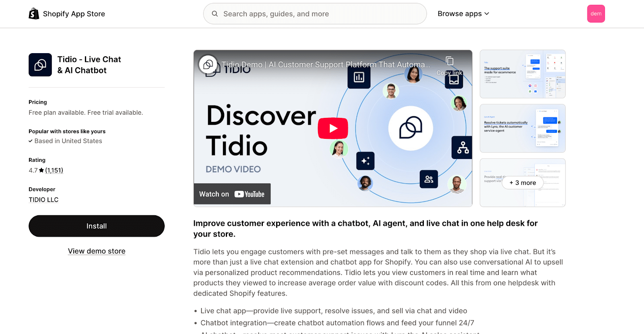This screenshot has width=644, height=334.
Task: Open the Shopify App Store home link
Action: click(x=67, y=14)
